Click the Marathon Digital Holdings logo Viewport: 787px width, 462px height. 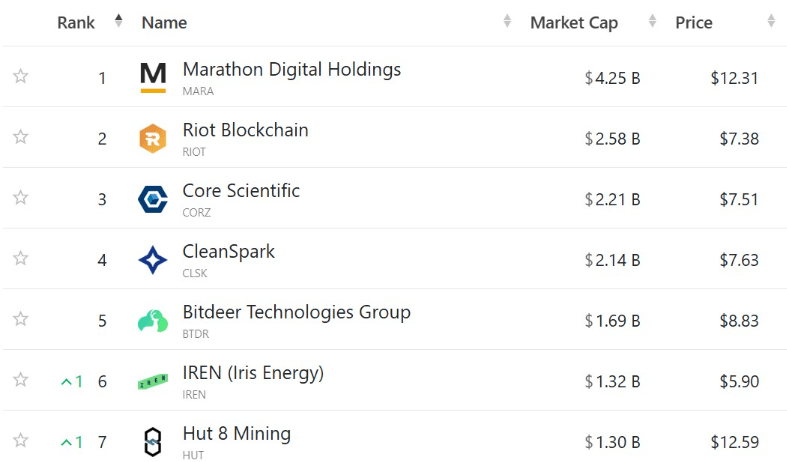pos(153,78)
